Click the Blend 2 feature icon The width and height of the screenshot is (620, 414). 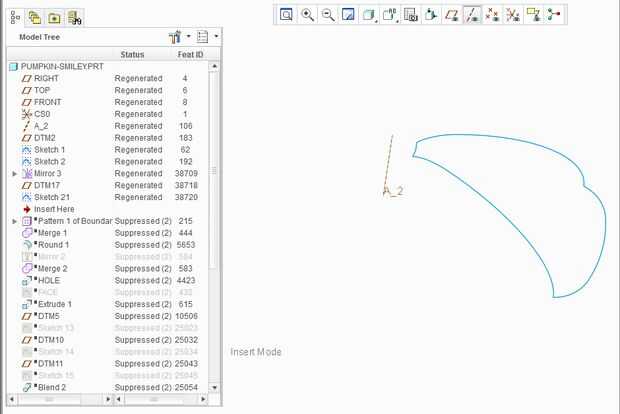pyautogui.click(x=27, y=387)
